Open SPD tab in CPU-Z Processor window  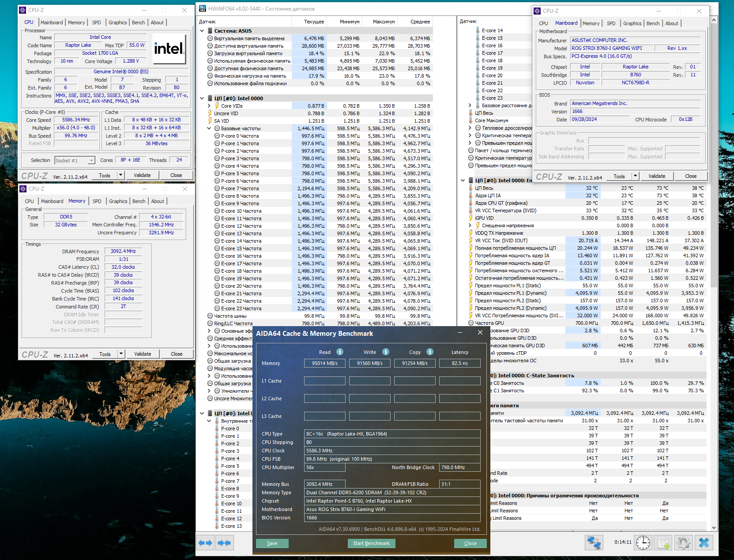(x=96, y=23)
